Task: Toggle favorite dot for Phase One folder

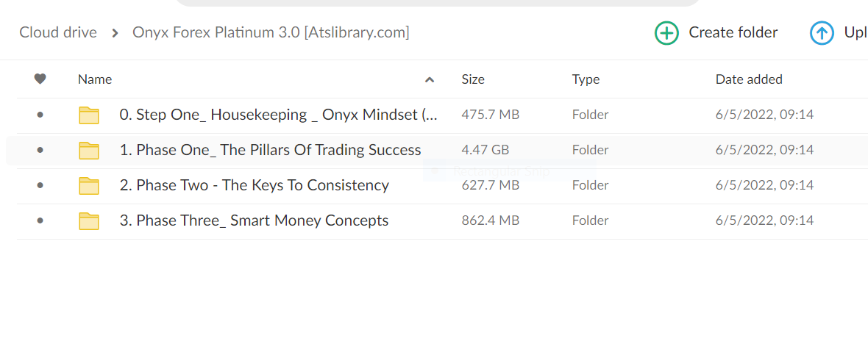Action: tap(40, 151)
